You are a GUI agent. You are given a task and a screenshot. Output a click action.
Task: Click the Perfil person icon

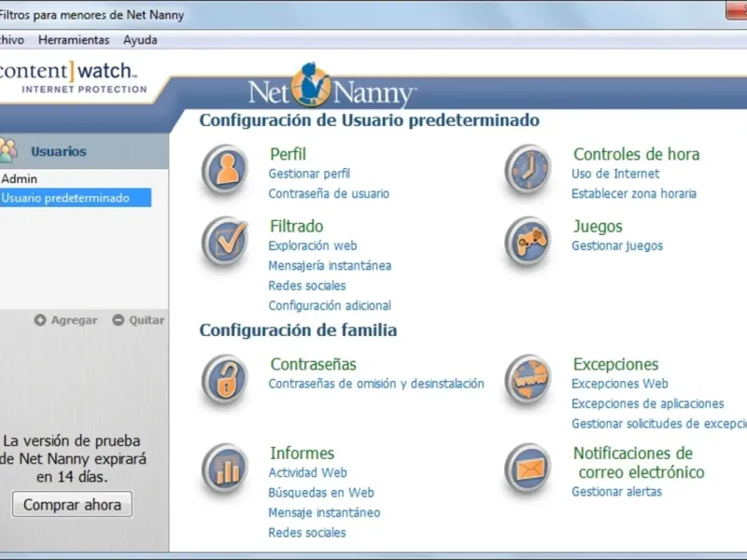click(x=225, y=169)
